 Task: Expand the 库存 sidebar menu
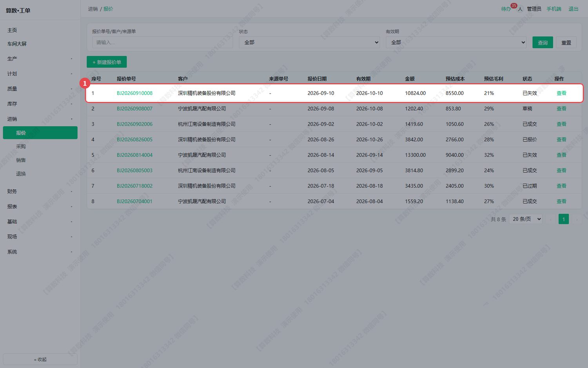tap(40, 104)
